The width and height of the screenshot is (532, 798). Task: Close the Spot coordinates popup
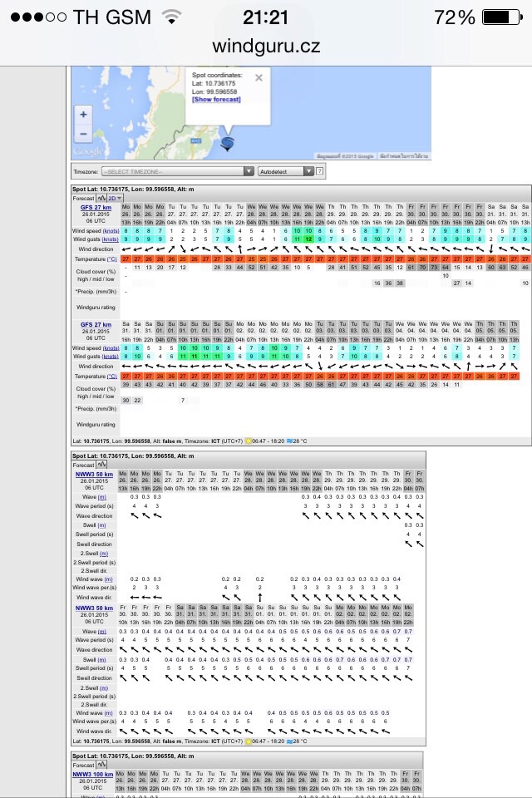259,77
